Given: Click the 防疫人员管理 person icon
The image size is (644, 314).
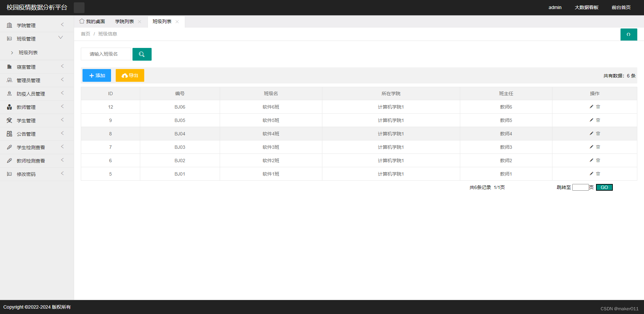Looking at the screenshot, I should pos(9,93).
